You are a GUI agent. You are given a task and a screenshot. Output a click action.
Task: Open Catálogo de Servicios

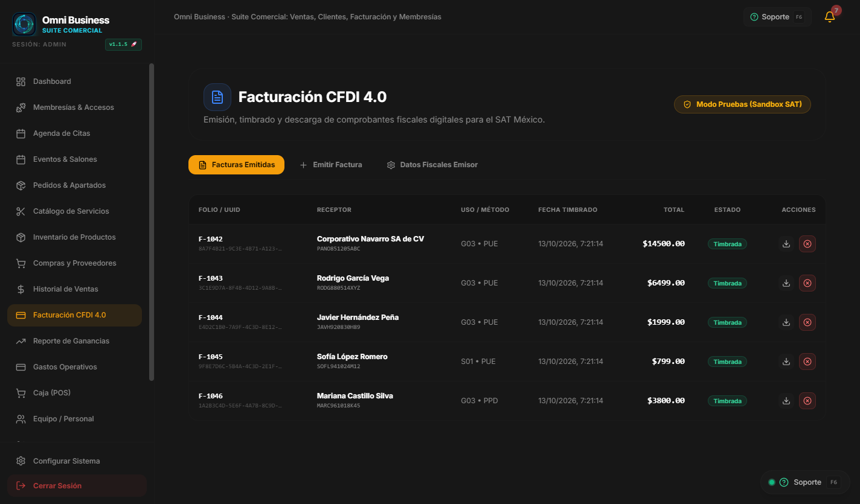pyautogui.click(x=74, y=211)
